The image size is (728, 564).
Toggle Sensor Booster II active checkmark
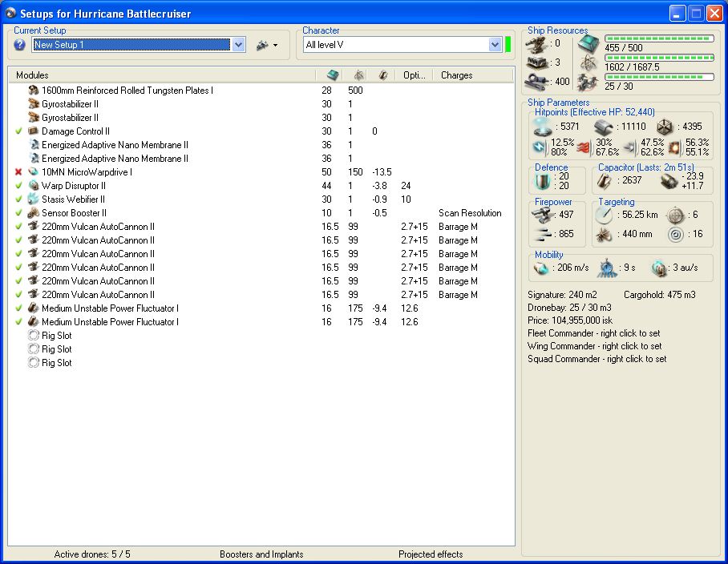(18, 213)
